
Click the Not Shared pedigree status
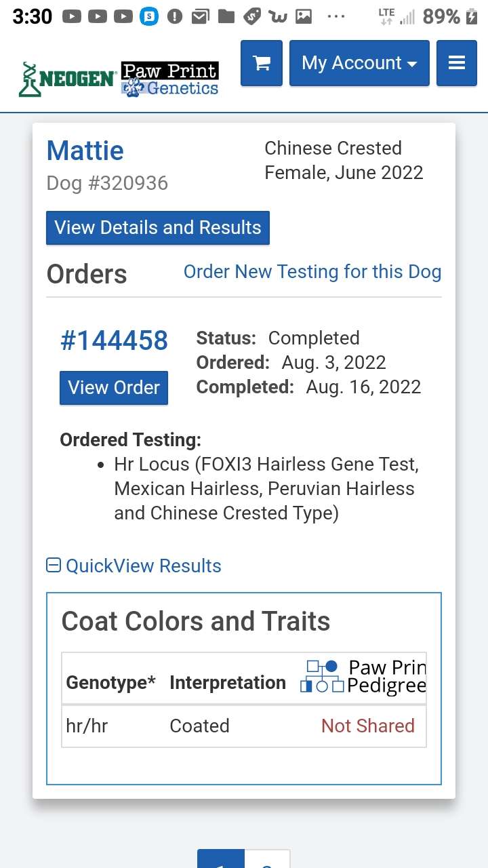tap(368, 726)
